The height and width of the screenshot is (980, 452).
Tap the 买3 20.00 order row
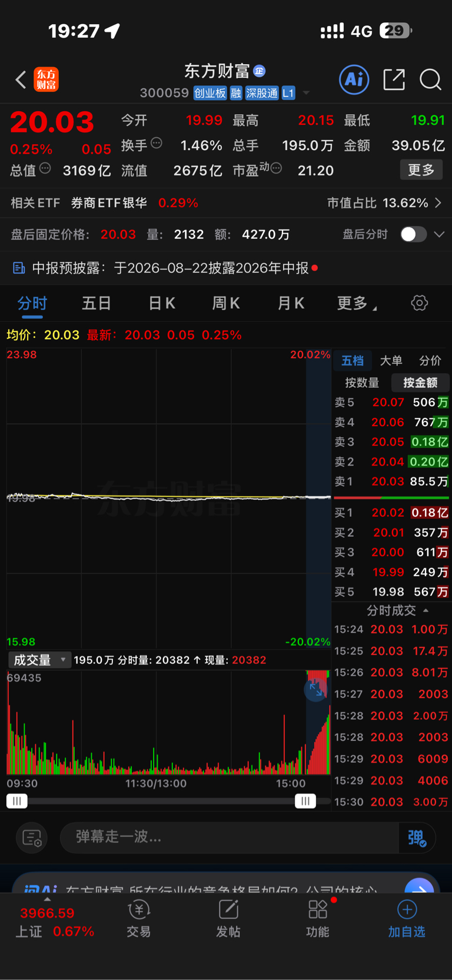[391, 552]
